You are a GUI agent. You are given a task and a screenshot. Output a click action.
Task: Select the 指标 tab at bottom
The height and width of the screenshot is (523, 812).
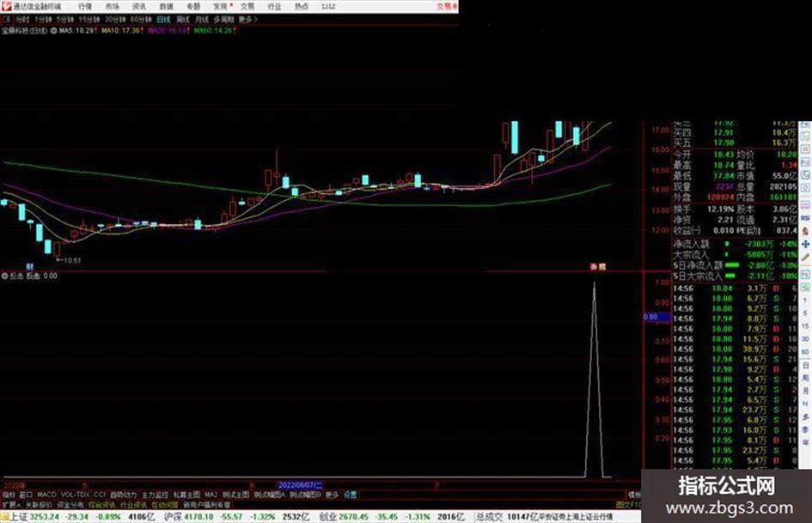click(x=9, y=495)
